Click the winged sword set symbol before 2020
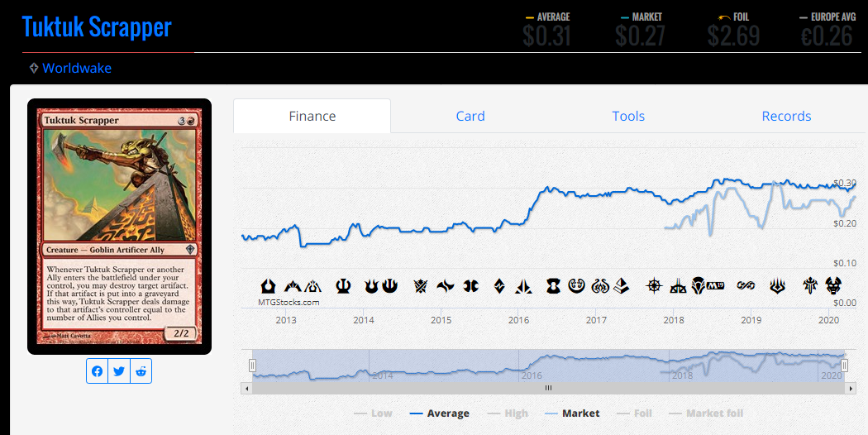This screenshot has height=435, width=868. point(810,286)
